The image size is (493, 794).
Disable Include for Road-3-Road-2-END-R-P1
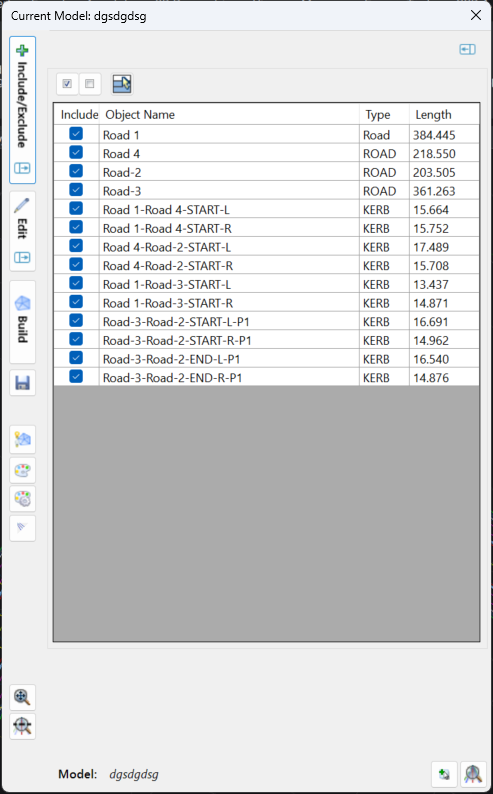pyautogui.click(x=76, y=376)
